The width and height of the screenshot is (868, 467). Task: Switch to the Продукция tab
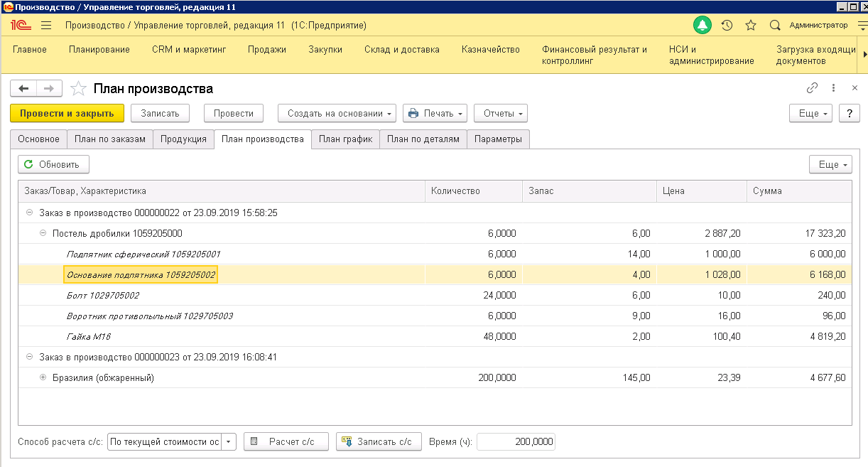183,139
